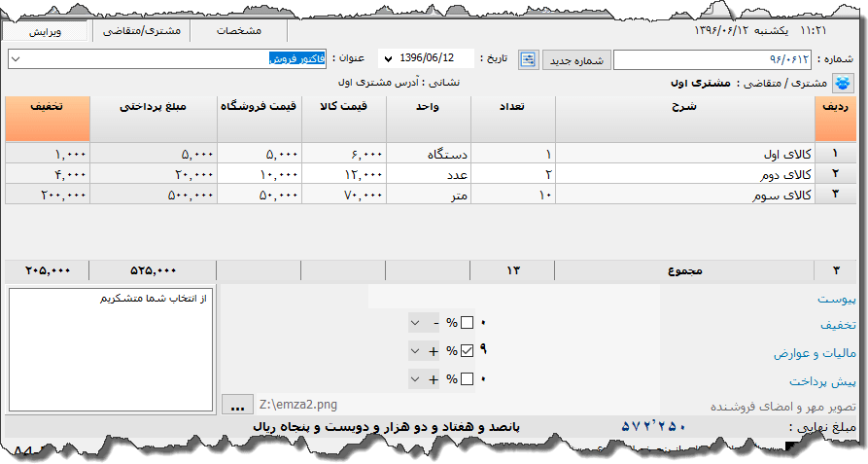Switch to the ویرایش tab

click(46, 31)
